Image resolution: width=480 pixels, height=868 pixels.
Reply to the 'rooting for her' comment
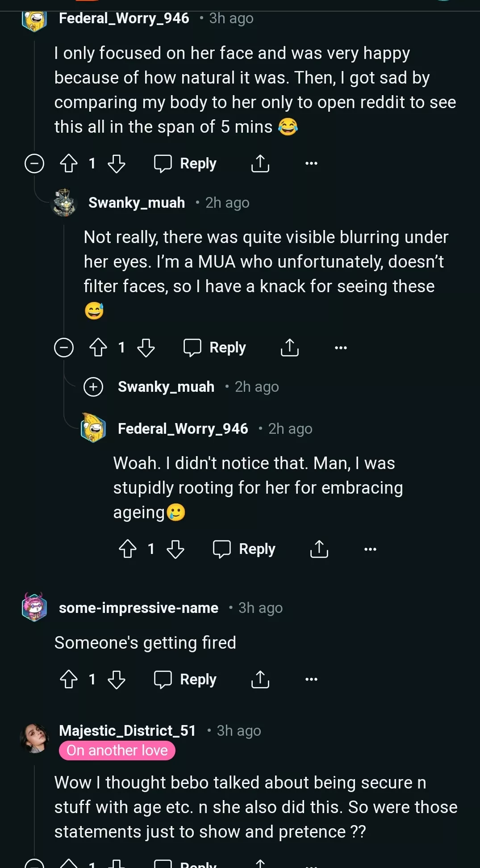(244, 549)
